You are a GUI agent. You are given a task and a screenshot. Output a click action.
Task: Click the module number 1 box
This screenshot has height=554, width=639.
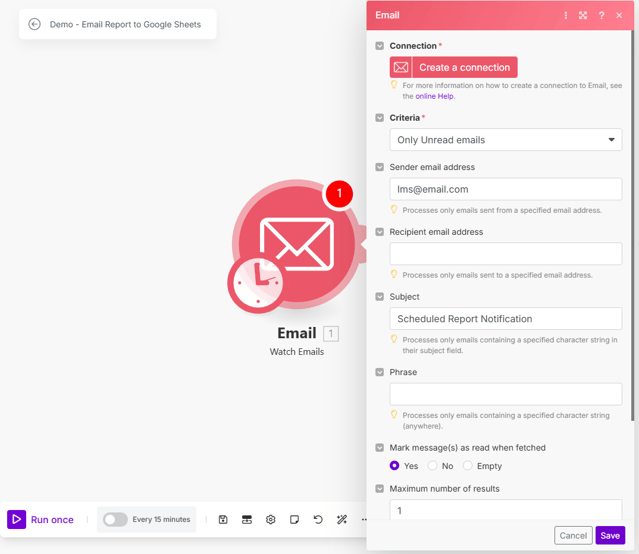click(331, 334)
